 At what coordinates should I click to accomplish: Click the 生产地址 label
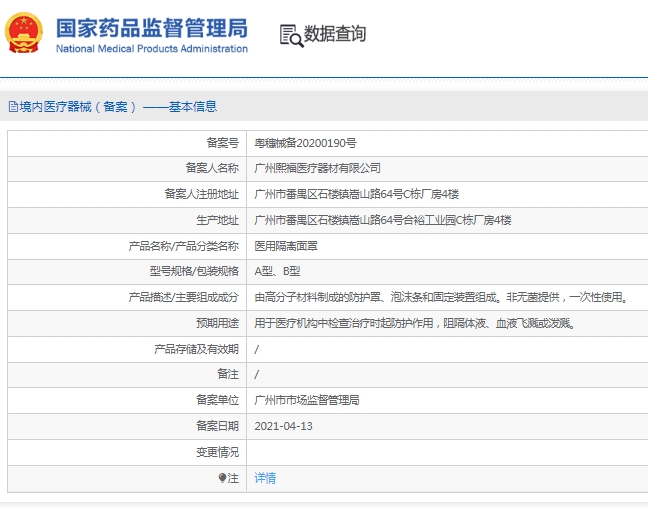pyautogui.click(x=217, y=220)
